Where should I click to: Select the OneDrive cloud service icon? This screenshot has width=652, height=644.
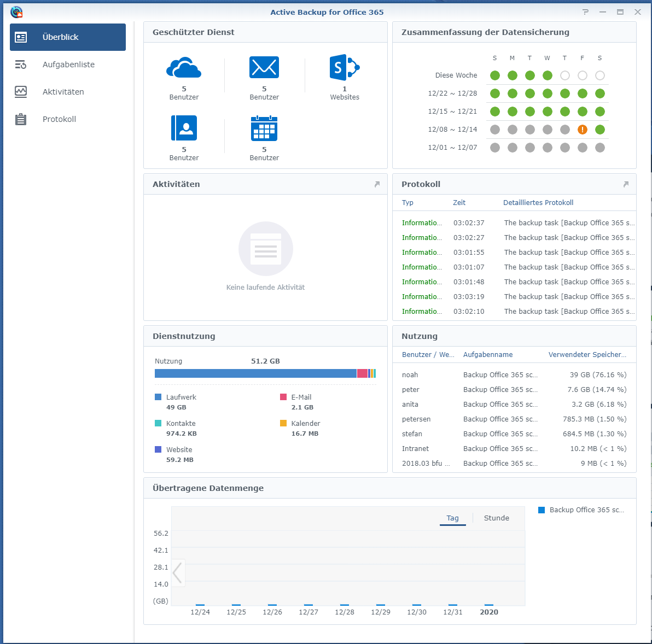(184, 68)
